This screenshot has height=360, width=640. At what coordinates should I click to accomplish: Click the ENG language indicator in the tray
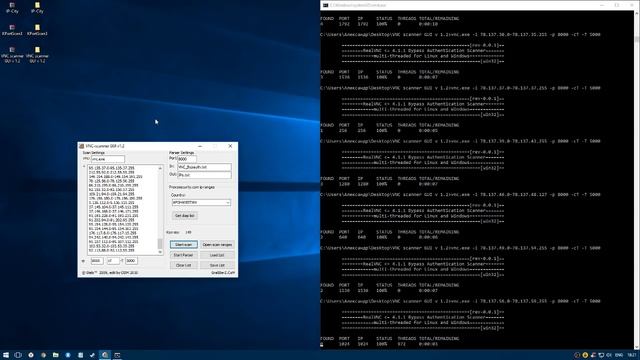click(x=619, y=355)
